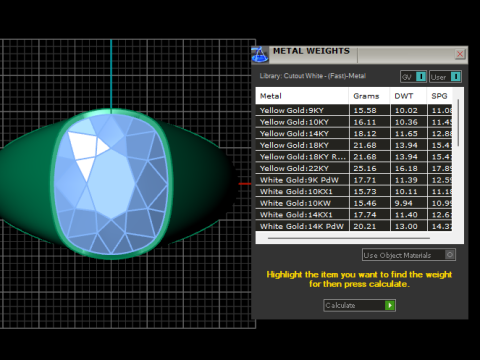480x360 pixels.
Task: Click the 17.74 grams value
Action: (365, 215)
